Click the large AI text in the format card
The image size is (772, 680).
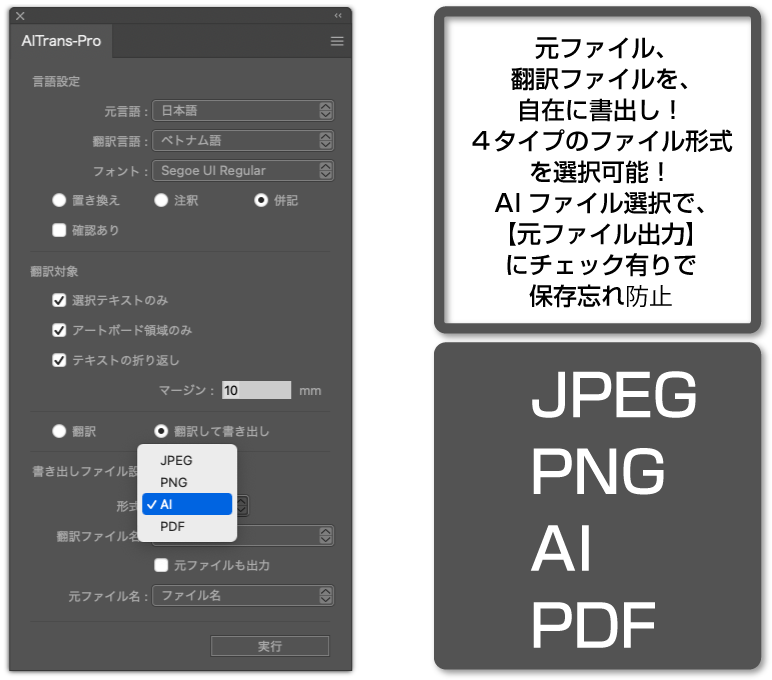(x=561, y=548)
